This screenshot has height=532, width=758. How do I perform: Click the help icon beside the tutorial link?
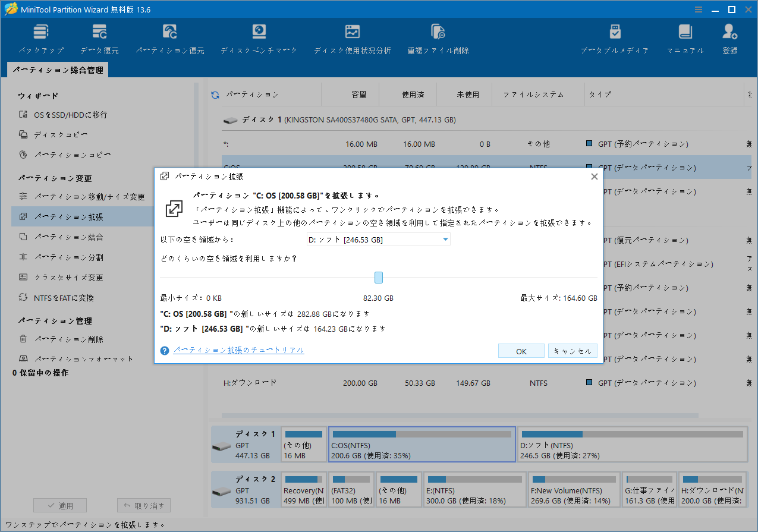click(165, 351)
